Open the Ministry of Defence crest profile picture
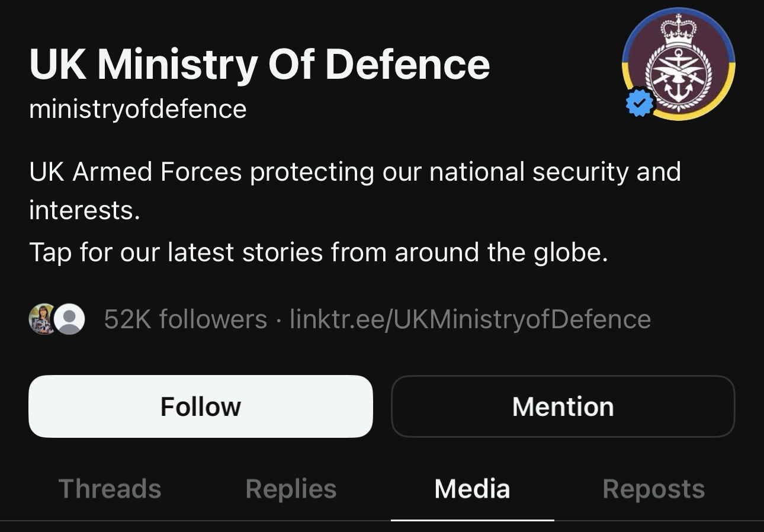 678,64
